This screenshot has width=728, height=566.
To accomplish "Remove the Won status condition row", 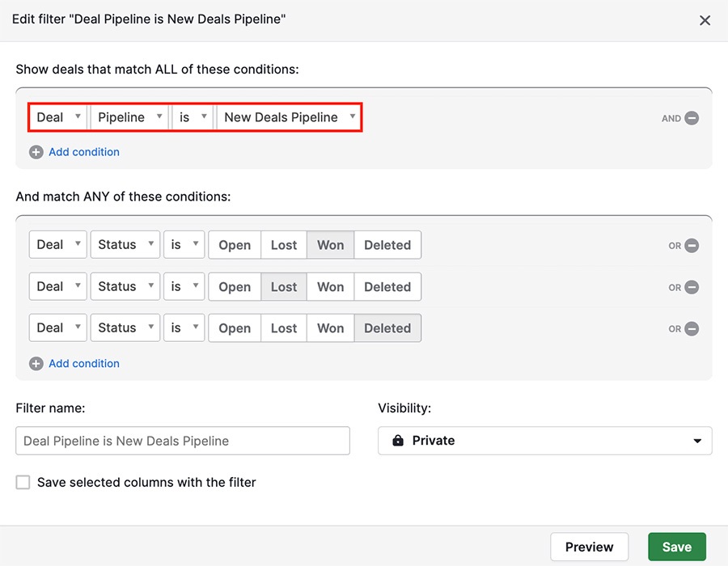I will [693, 245].
